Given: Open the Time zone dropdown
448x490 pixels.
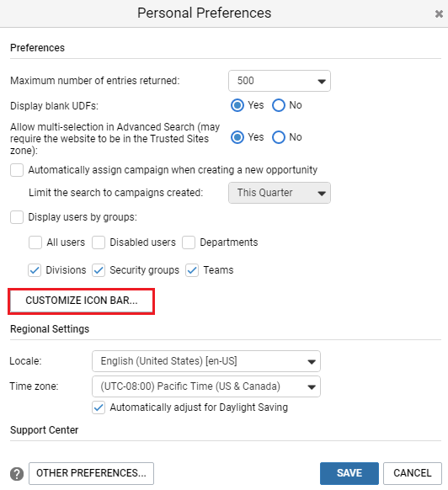Looking at the screenshot, I should [x=206, y=386].
